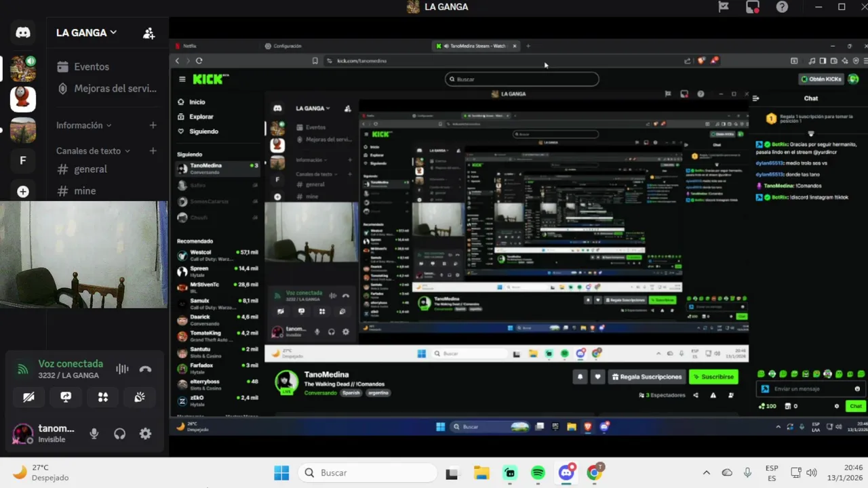The height and width of the screenshot is (488, 868).
Task: Click green Chat button in streamed Kick chat
Action: [x=855, y=406]
